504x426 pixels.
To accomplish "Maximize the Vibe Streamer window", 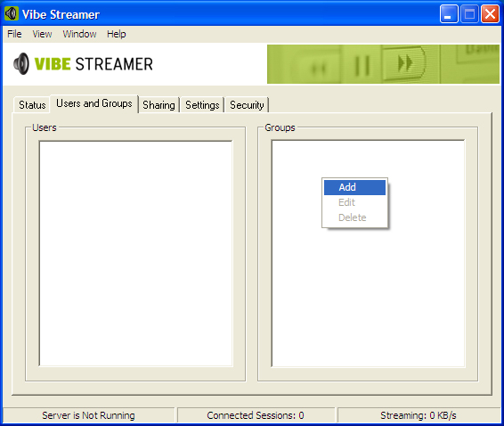I will click(x=469, y=14).
